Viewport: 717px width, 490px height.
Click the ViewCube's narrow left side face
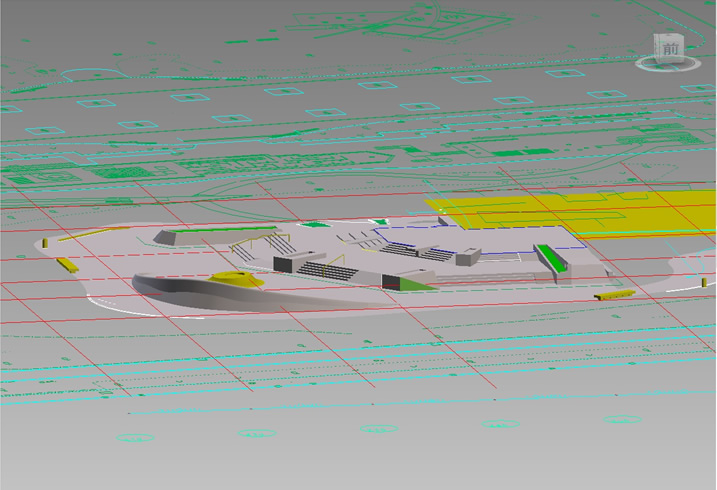tap(656, 49)
